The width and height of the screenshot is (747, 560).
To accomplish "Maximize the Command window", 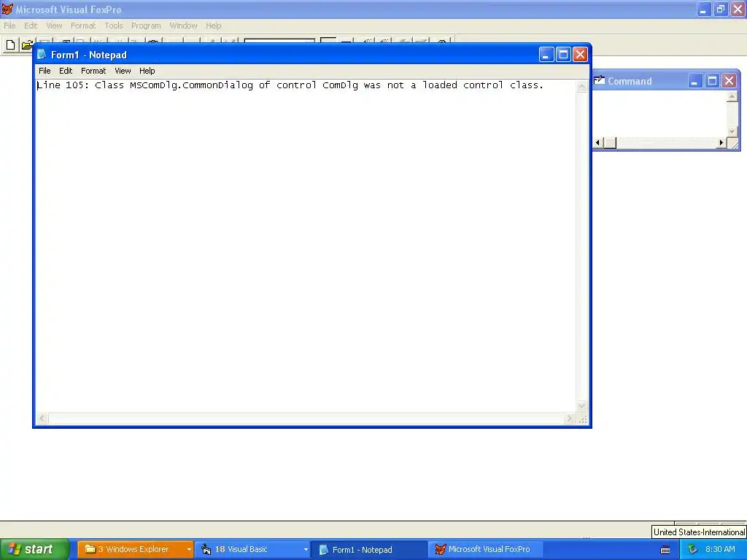I will click(x=712, y=81).
